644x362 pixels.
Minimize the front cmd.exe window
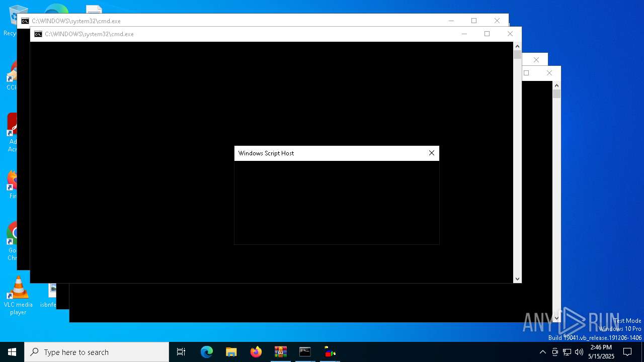(464, 34)
